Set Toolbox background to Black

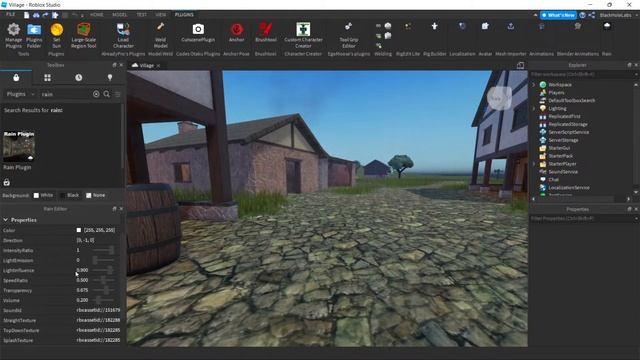coord(69,196)
